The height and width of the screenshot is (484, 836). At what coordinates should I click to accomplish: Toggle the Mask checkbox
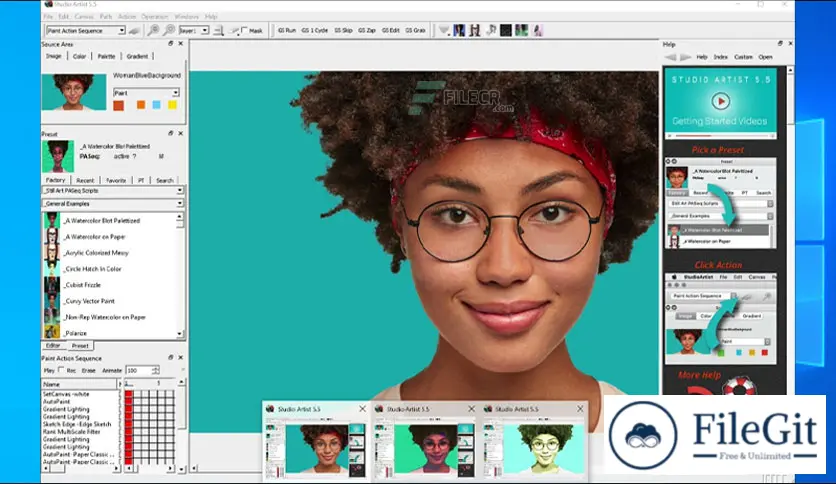pos(244,30)
